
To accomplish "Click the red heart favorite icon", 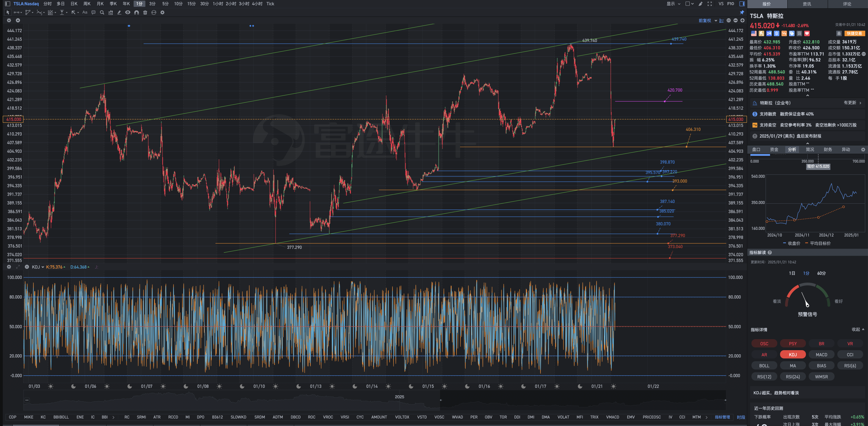I will point(807,33).
